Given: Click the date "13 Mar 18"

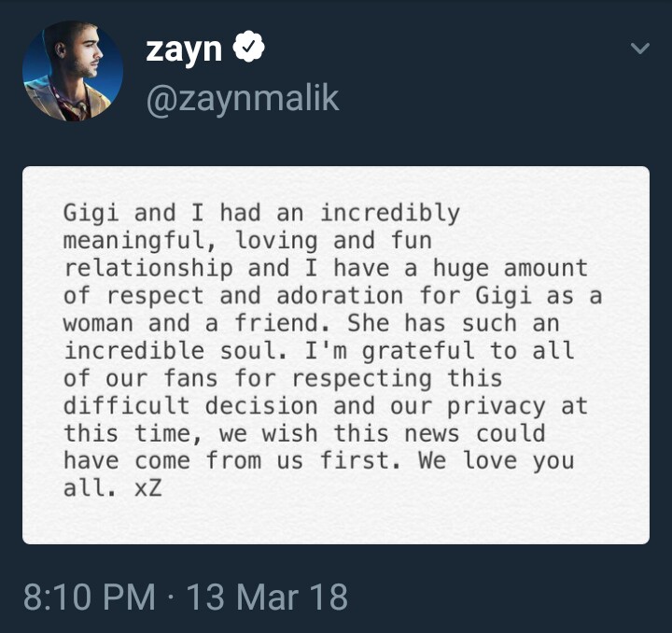Looking at the screenshot, I should click(267, 598).
